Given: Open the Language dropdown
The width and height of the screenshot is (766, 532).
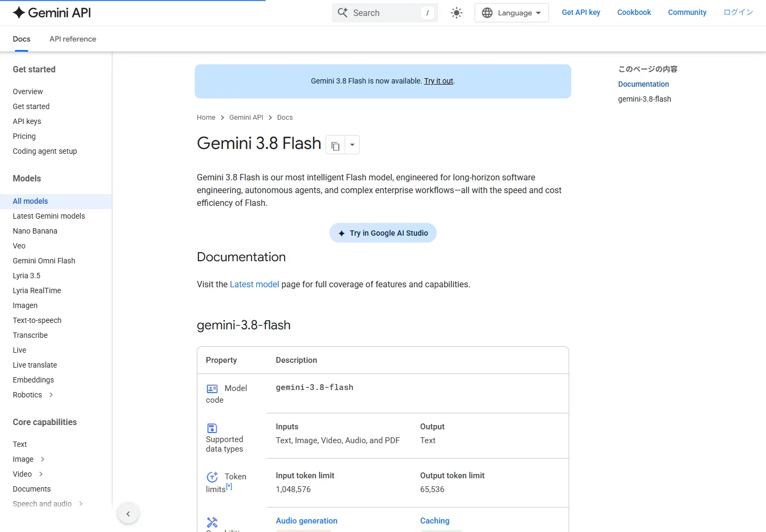Looking at the screenshot, I should click(511, 13).
